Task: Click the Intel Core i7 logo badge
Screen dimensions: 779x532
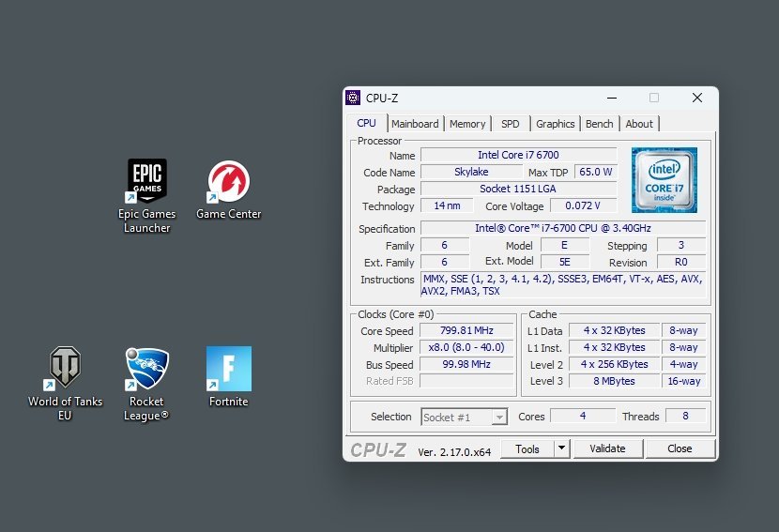Action: point(663,177)
